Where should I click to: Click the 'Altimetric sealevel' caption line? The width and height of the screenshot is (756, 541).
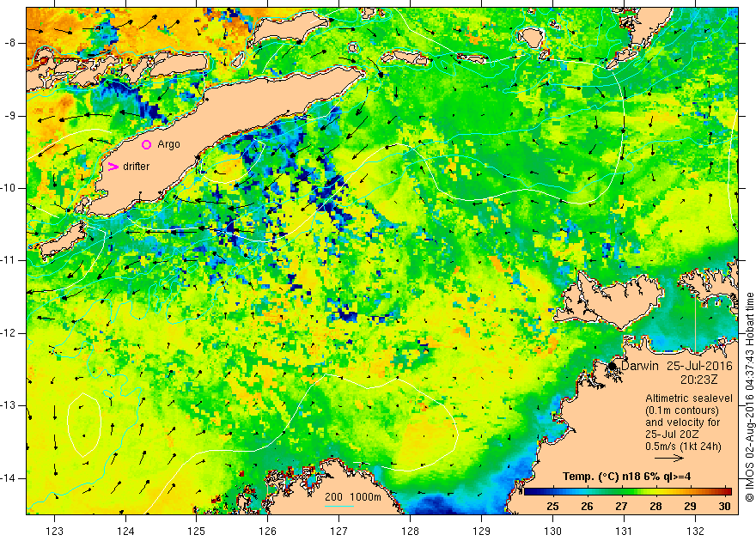pos(689,398)
